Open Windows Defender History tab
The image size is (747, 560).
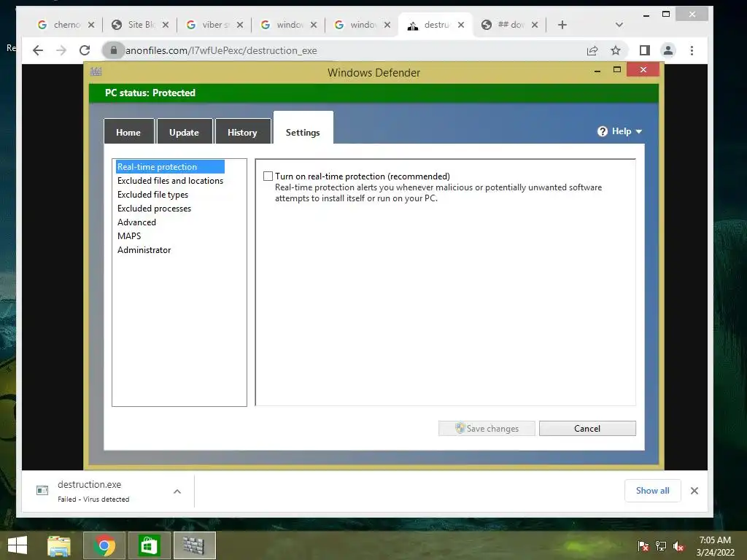click(242, 132)
